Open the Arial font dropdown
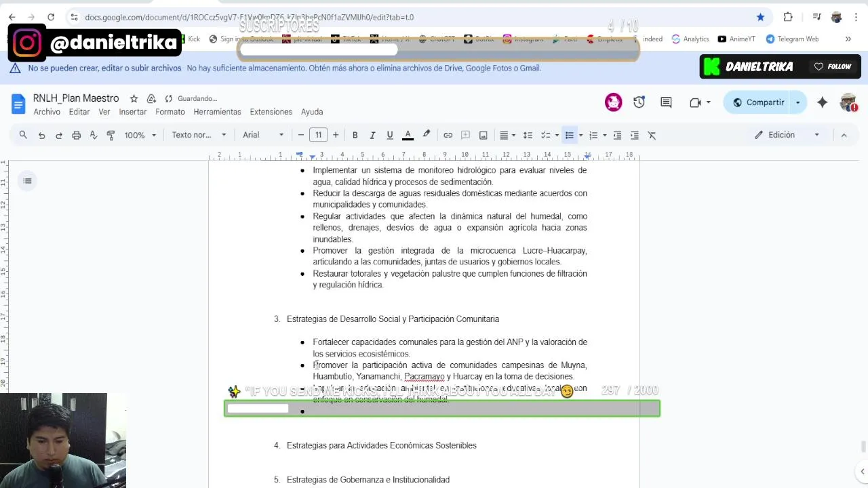868x488 pixels. [x=263, y=135]
